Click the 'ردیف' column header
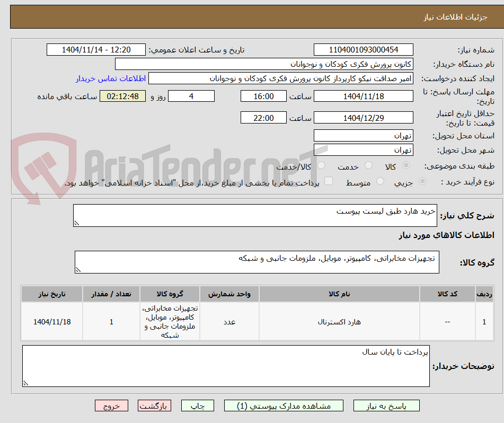Screen dimensions: 504x423 pyautogui.click(x=484, y=294)
